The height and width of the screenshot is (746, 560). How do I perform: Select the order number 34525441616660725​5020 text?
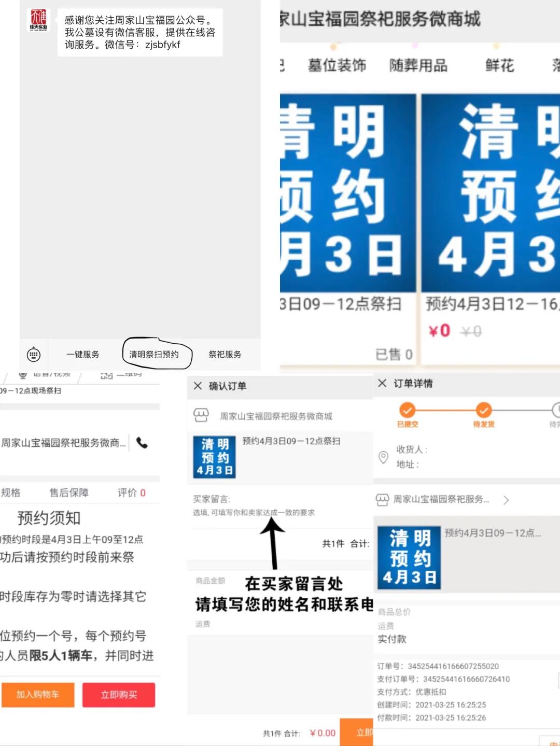click(x=453, y=666)
